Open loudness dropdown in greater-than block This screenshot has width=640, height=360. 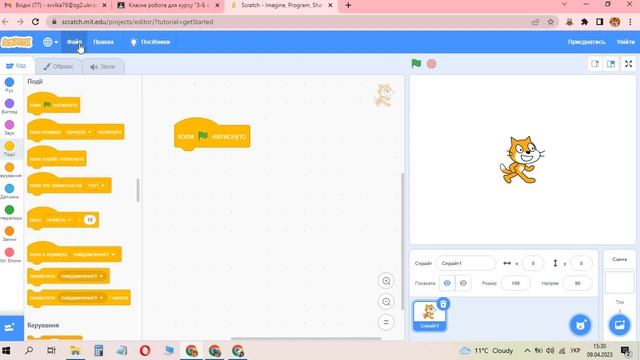(x=58, y=220)
